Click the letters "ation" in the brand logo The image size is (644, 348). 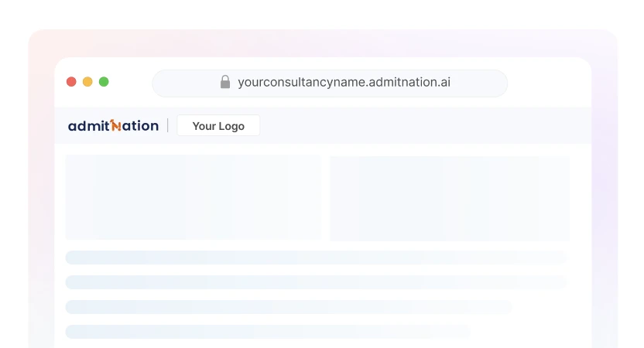click(140, 125)
